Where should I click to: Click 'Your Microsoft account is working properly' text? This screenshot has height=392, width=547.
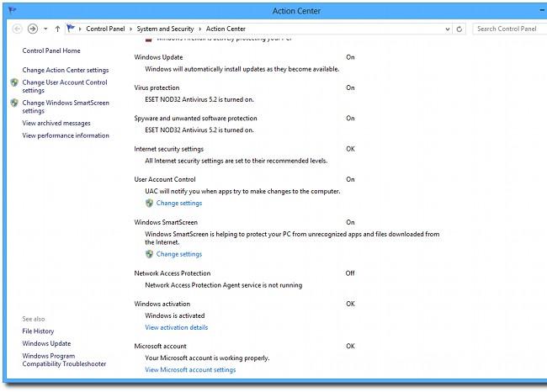click(x=207, y=358)
